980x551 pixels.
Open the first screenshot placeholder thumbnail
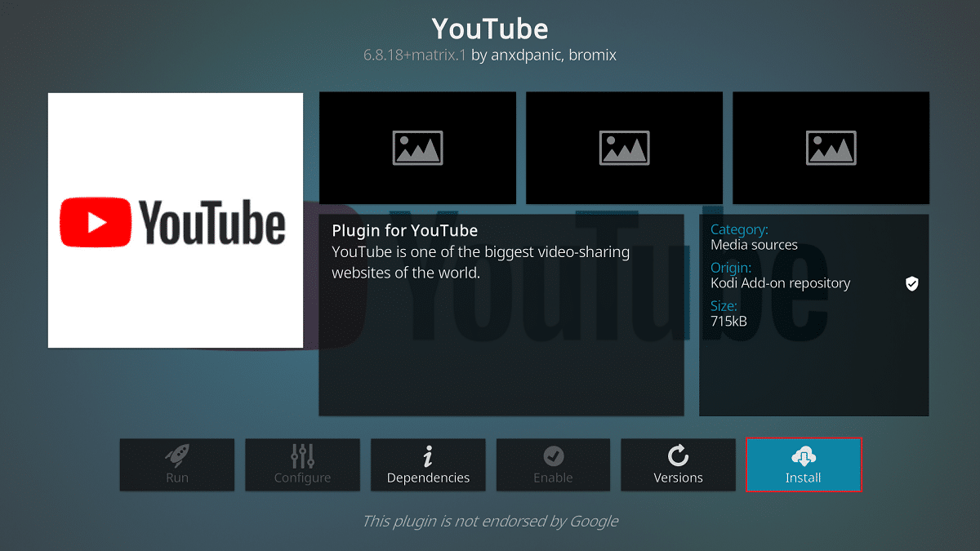(x=417, y=148)
